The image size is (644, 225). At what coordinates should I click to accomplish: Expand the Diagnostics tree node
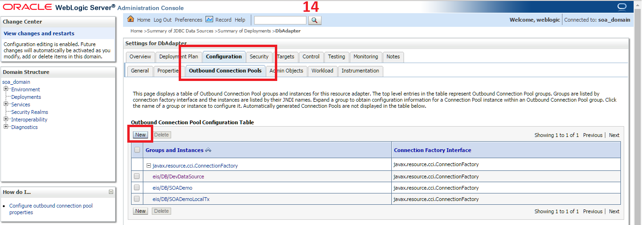6,127
